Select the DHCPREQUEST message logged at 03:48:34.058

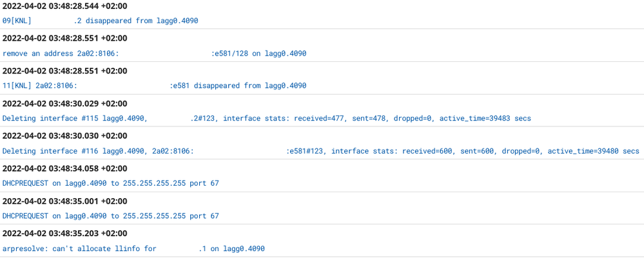110,183
